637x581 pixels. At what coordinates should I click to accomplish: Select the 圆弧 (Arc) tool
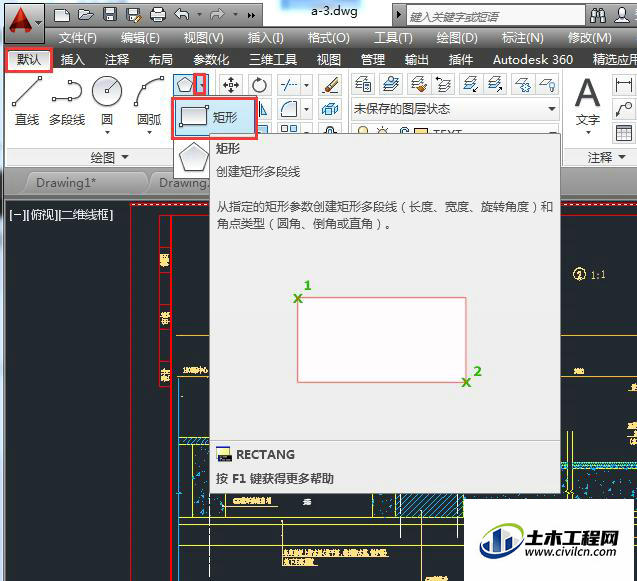coord(150,98)
